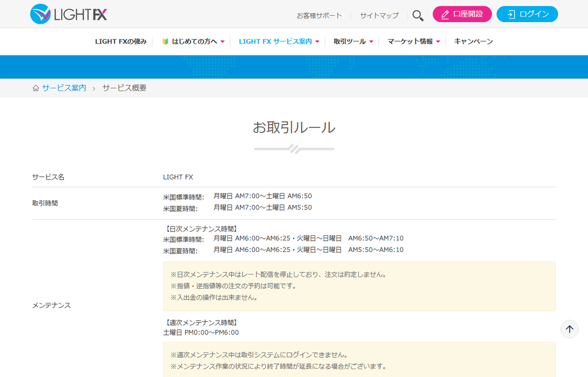
Task: Click the home icon in breadcrumb
Action: click(x=35, y=88)
